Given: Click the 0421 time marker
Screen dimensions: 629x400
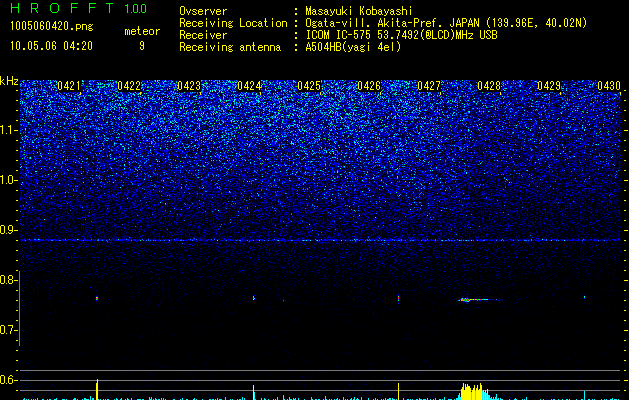Looking at the screenshot, I should click(x=69, y=86).
